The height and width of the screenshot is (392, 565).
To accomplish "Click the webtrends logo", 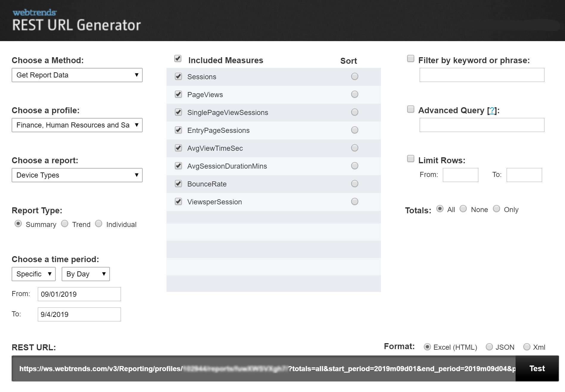I will 35,13.
